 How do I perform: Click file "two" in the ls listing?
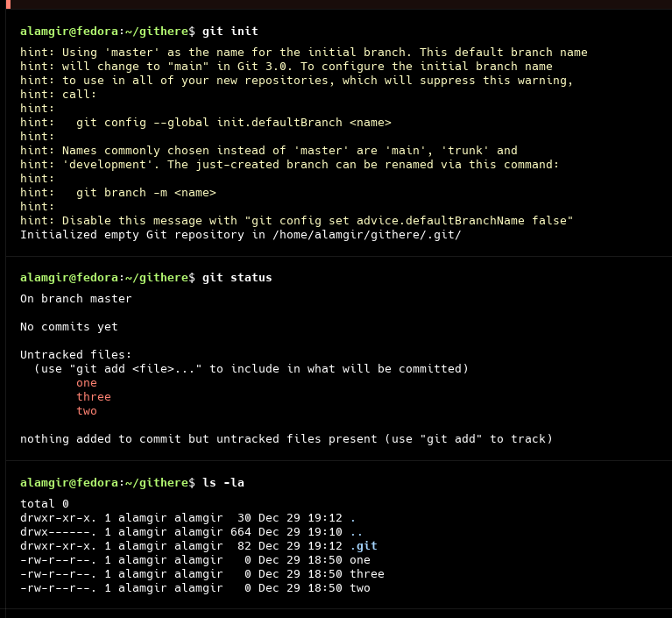pyautogui.click(x=359, y=588)
